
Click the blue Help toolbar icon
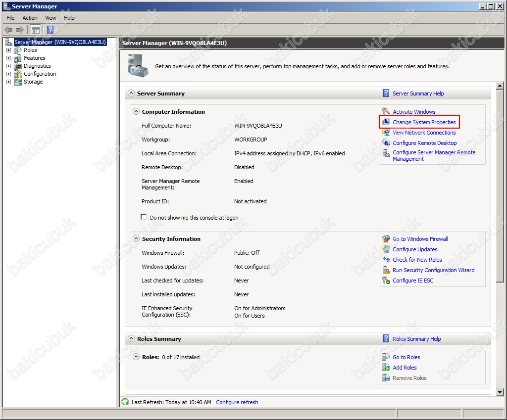(50, 30)
